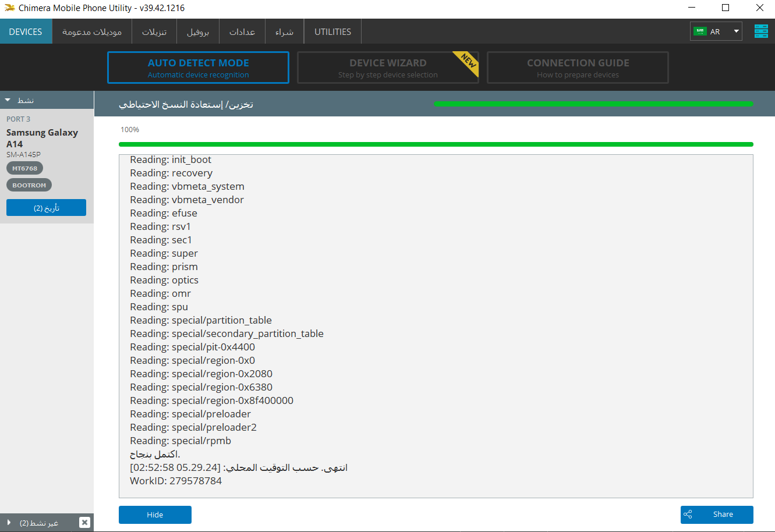Click the 100% main progress bar
The width and height of the screenshot is (775, 532).
click(436, 144)
